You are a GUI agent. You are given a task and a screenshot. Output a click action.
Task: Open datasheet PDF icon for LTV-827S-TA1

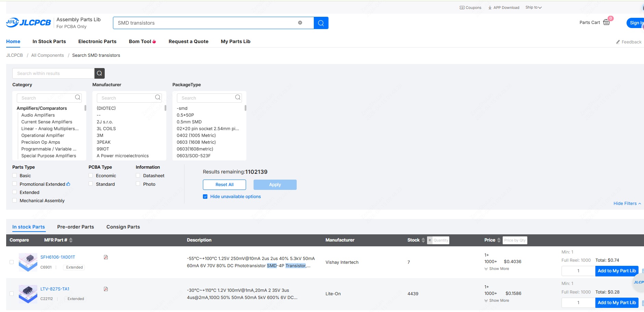(106, 289)
